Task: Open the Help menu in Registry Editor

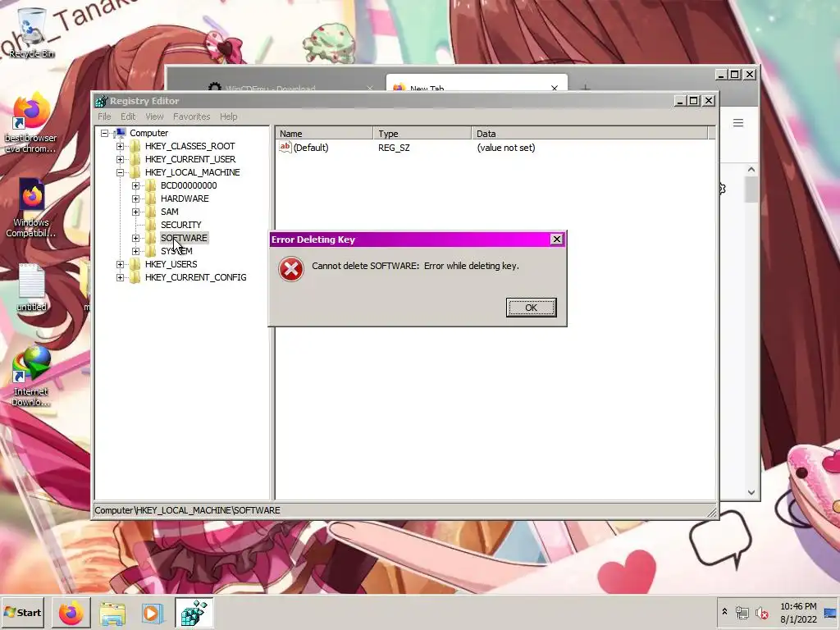Action: tap(228, 116)
